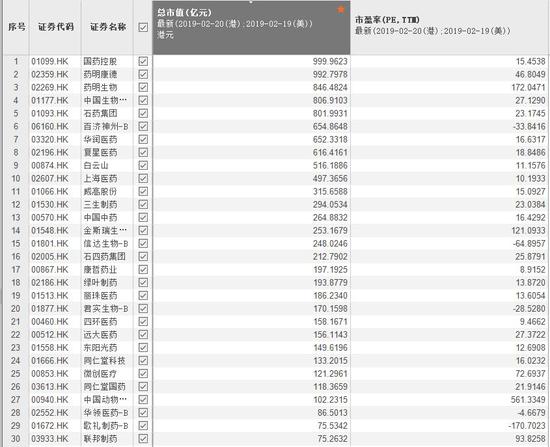Select security code 00874.HK
Image resolution: width=550 pixels, height=447 pixels.
50,165
